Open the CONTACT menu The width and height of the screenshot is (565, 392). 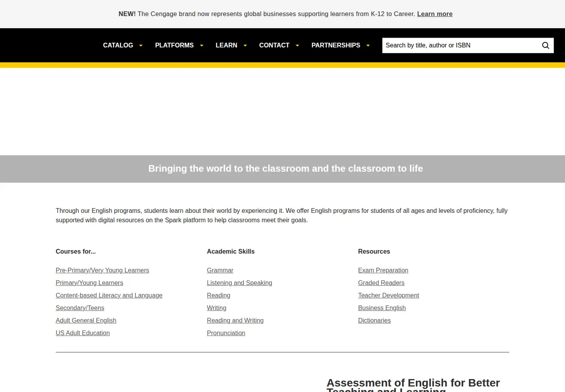tap(274, 45)
